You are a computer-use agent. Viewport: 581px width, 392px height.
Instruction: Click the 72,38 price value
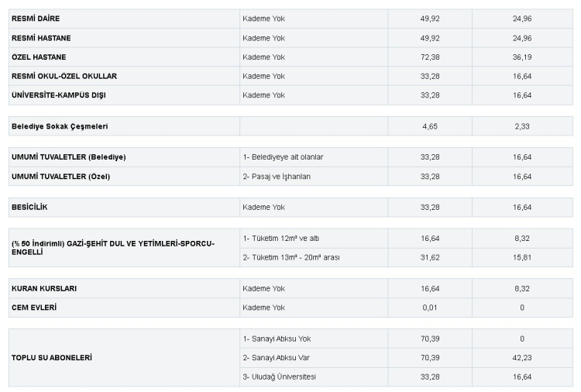click(430, 57)
